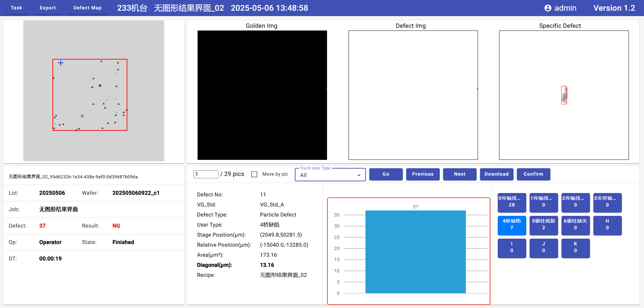Go to the Previous picture
This screenshot has height=308, width=644.
422,174
